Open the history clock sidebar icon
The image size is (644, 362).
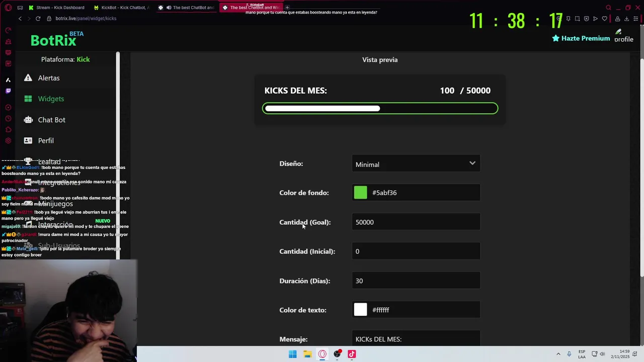[8, 119]
